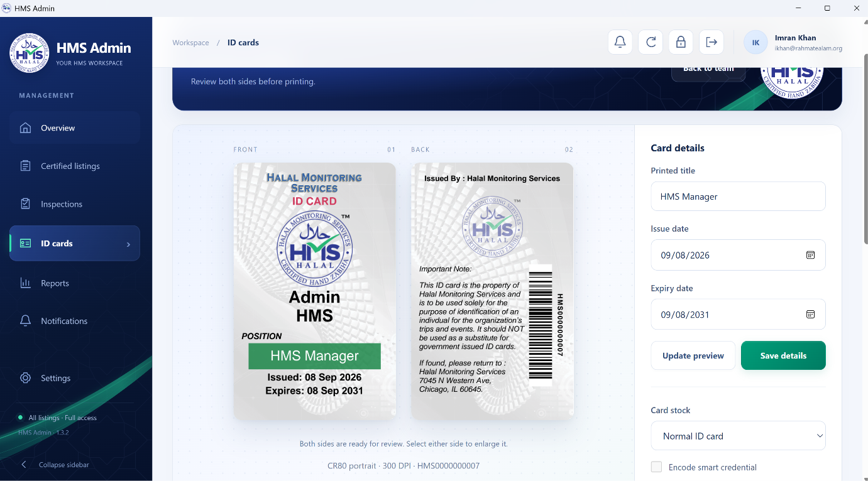Open the Expiry date calendar picker icon
868x481 pixels.
tap(810, 314)
